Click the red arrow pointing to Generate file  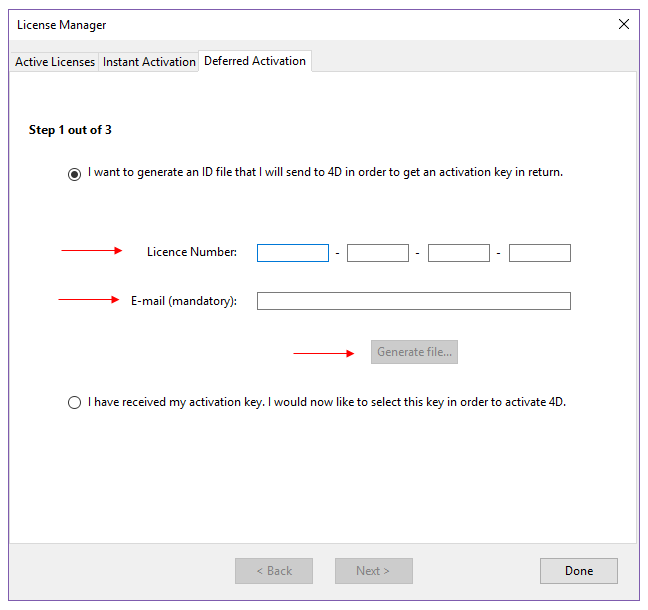324,353
